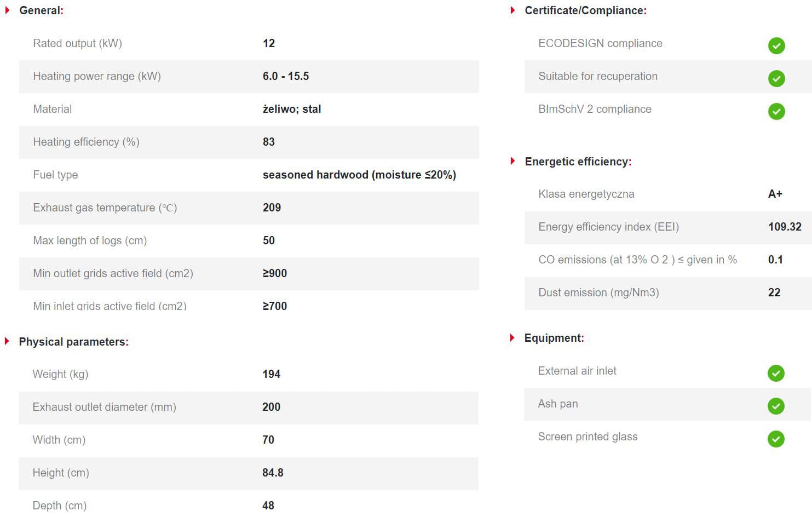The image size is (812, 528).
Task: Click the Suitable for recuperation green checkmark
Action: click(776, 78)
